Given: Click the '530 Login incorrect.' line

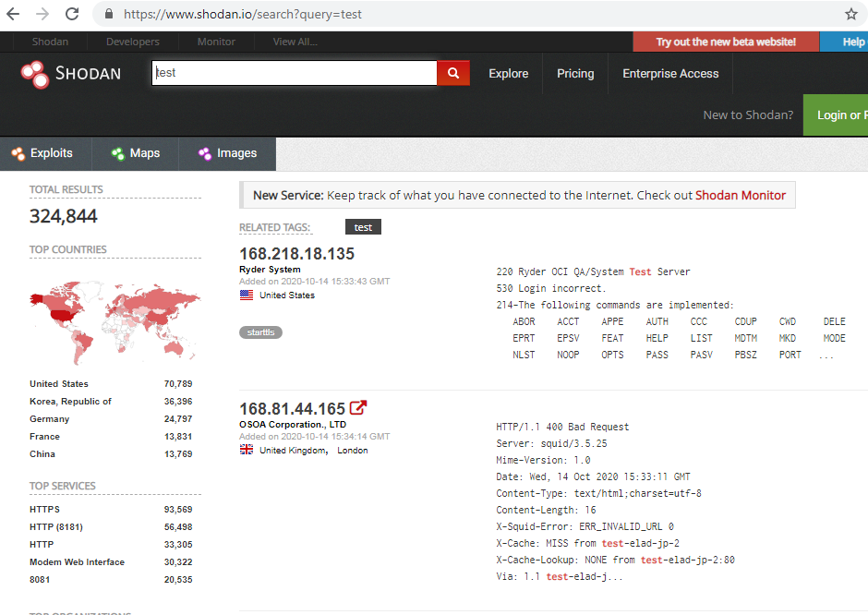Looking at the screenshot, I should 550,288.
